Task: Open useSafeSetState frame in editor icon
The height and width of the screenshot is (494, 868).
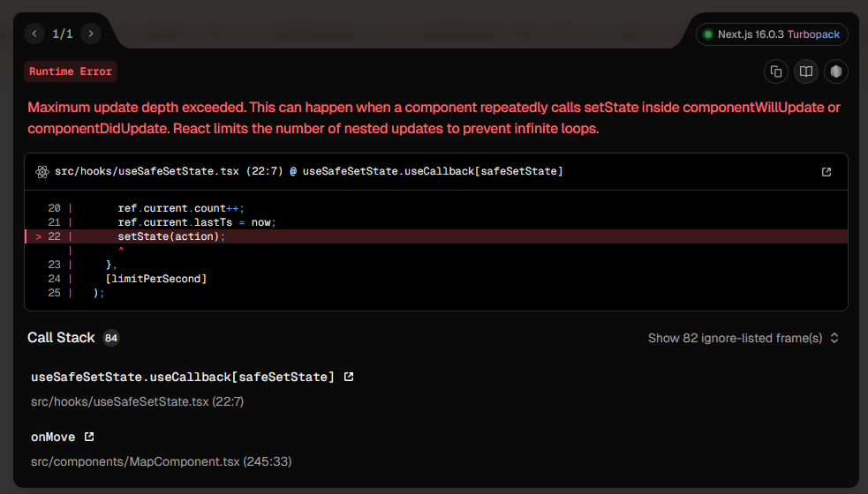Action: [349, 377]
